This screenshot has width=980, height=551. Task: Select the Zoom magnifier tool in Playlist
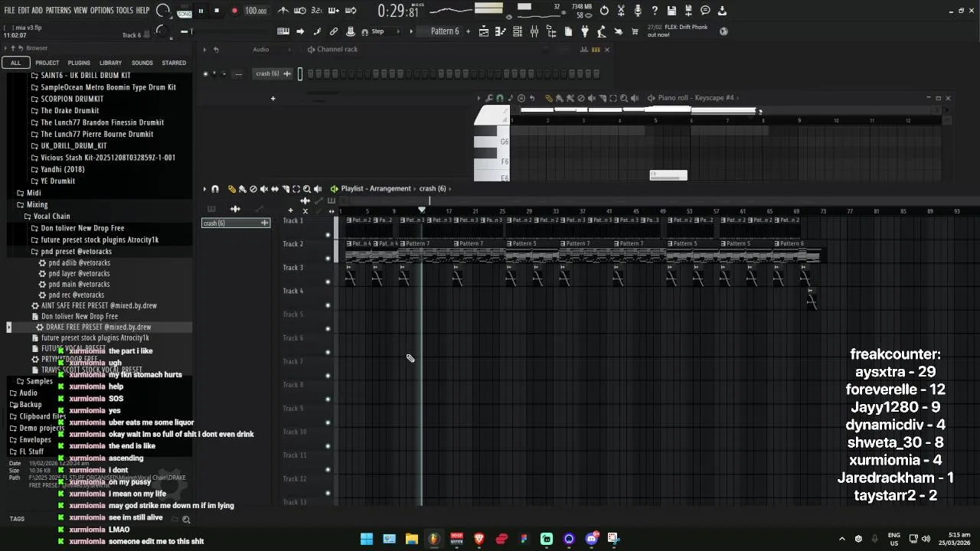coord(307,189)
